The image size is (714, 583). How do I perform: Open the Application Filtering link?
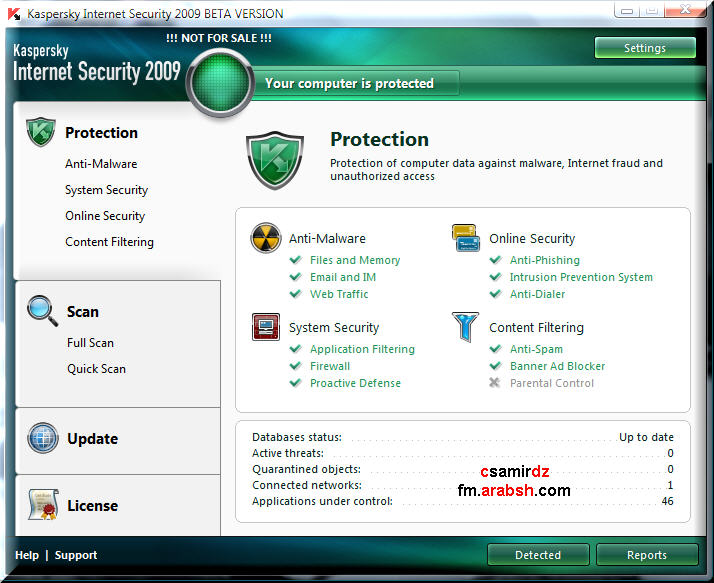pos(362,349)
